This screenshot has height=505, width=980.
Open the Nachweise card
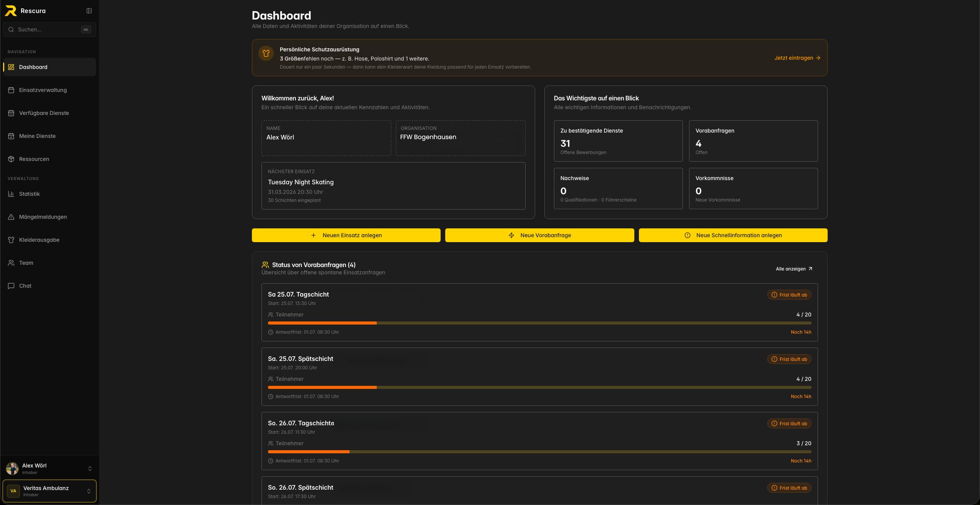618,189
